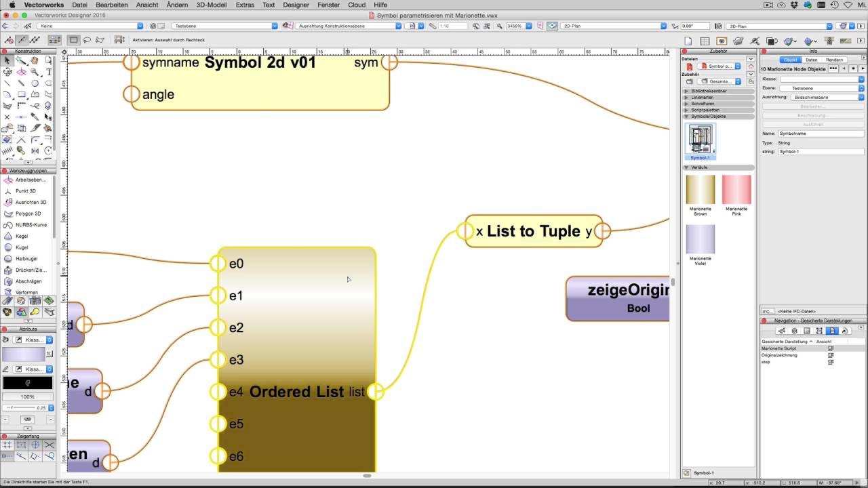
Task: Expand the Linienarten section
Action: tap(717, 97)
